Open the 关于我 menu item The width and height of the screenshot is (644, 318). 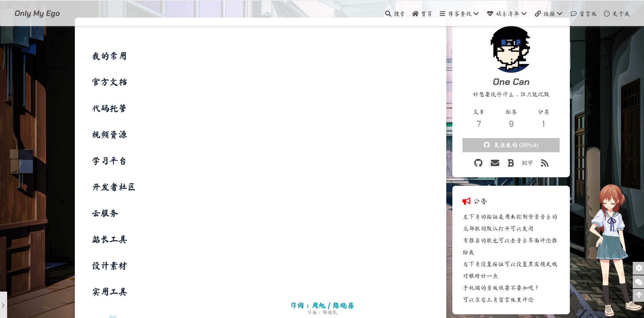617,14
